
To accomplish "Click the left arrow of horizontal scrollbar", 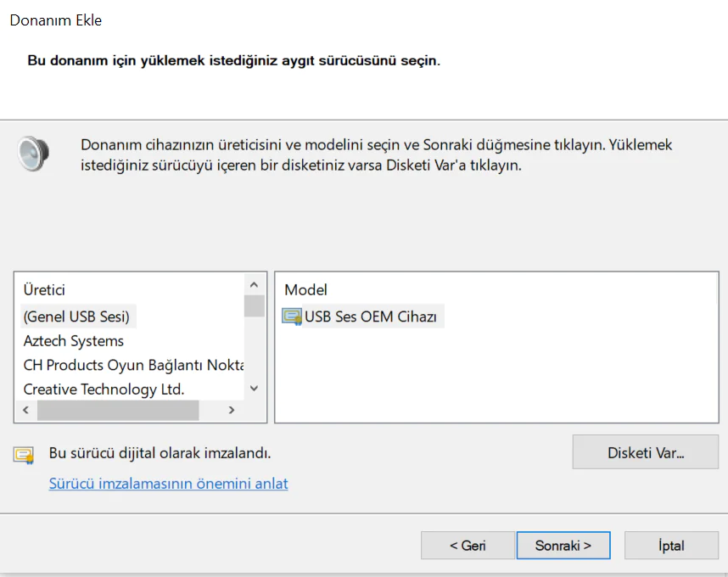I will tap(25, 411).
